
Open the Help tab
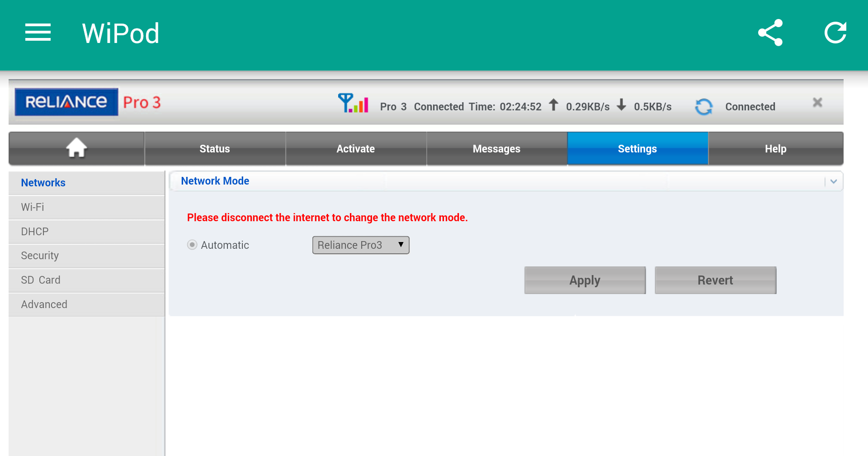(x=776, y=148)
